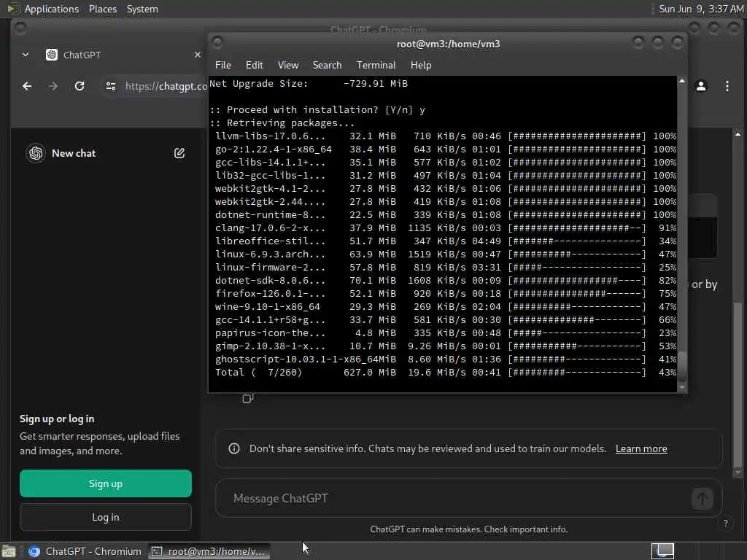Viewport: 747px width, 560px height.
Task: Click the Chromium address bar URL
Action: point(166,86)
